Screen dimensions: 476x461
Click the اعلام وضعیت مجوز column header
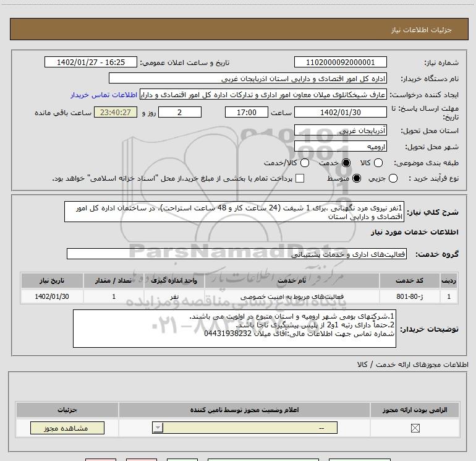tap(244, 410)
